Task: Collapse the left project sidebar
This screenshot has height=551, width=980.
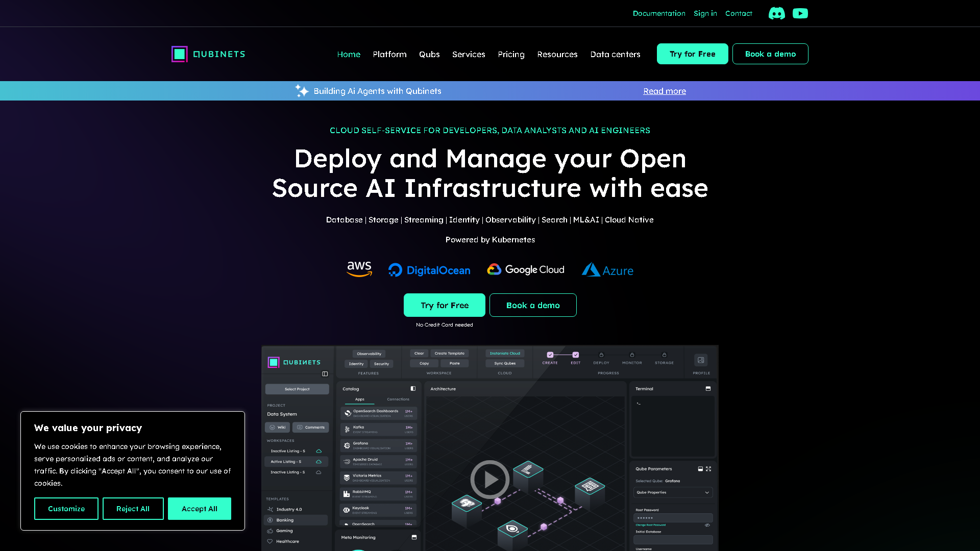Action: pyautogui.click(x=325, y=374)
